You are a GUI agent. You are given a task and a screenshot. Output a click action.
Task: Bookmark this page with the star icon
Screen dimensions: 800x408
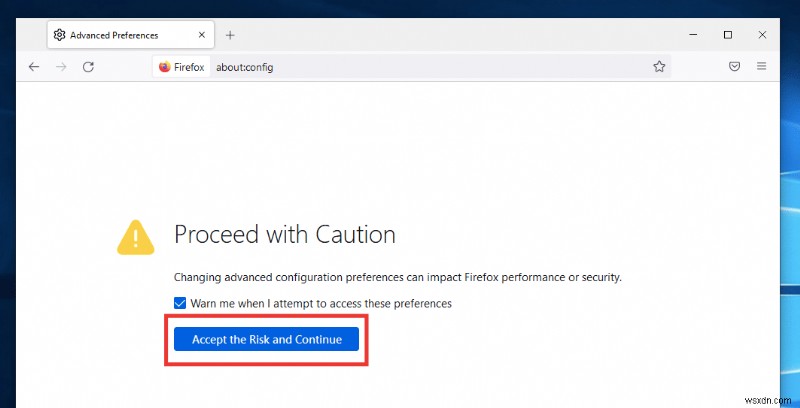point(659,67)
